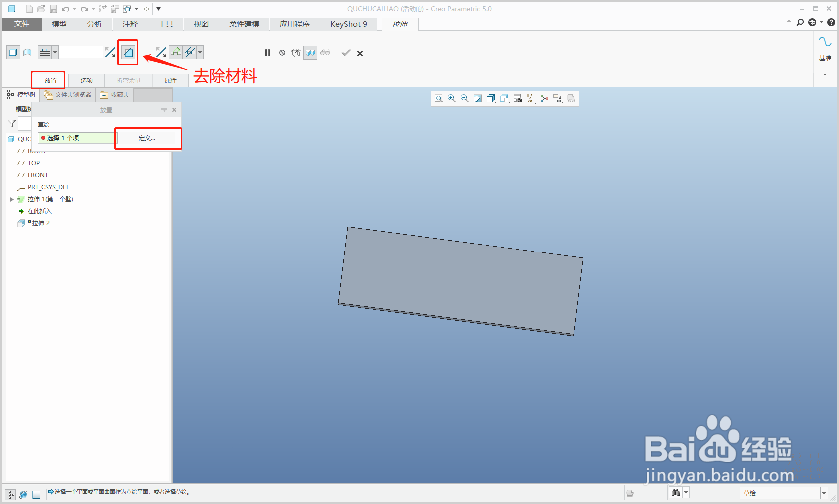Switch to the 分析 ribbon tab
Image resolution: width=839 pixels, height=504 pixels.
click(95, 24)
